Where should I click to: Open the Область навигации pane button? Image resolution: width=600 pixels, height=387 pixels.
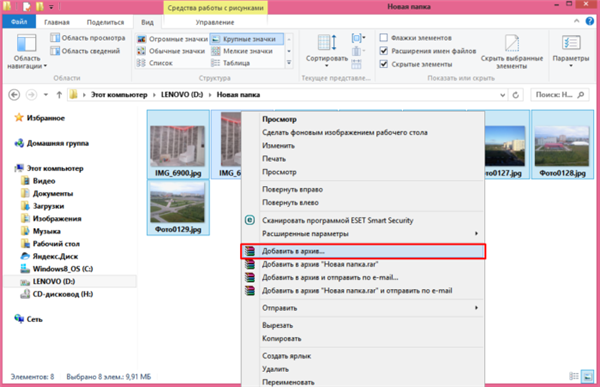(26, 51)
